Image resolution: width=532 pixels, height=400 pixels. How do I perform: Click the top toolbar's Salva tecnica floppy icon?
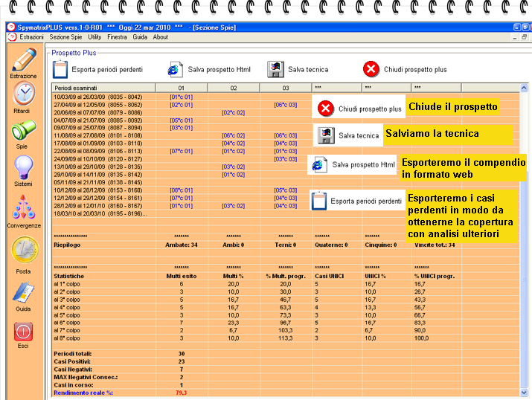275,69
